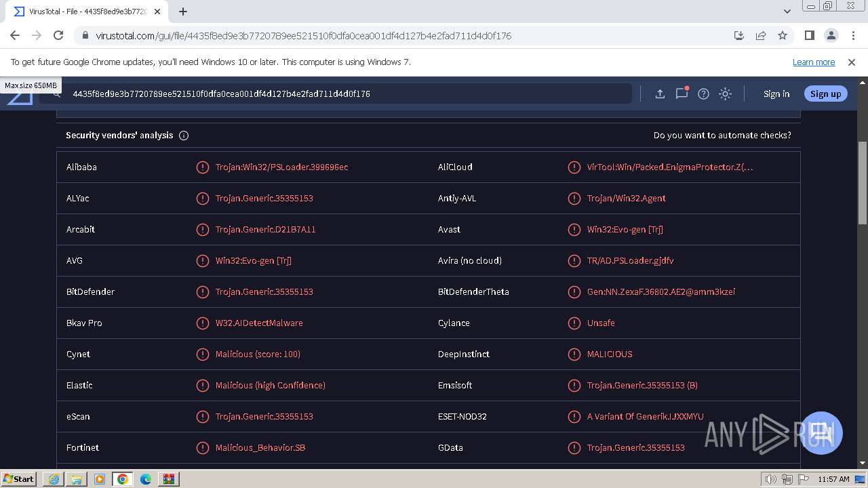
Task: Click the Sign up button
Action: 825,94
